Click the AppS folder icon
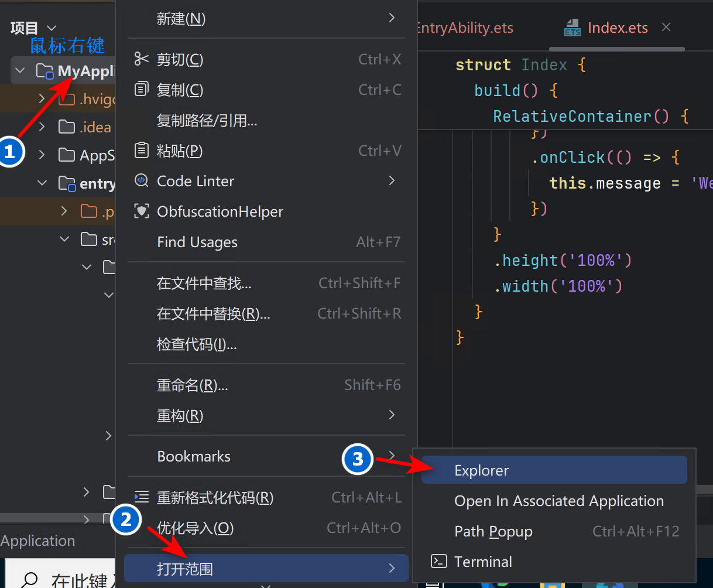 click(67, 155)
